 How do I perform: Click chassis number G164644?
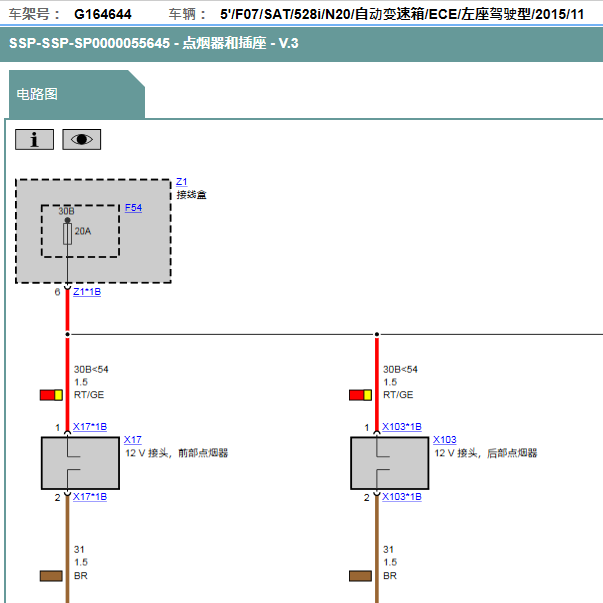click(x=103, y=15)
